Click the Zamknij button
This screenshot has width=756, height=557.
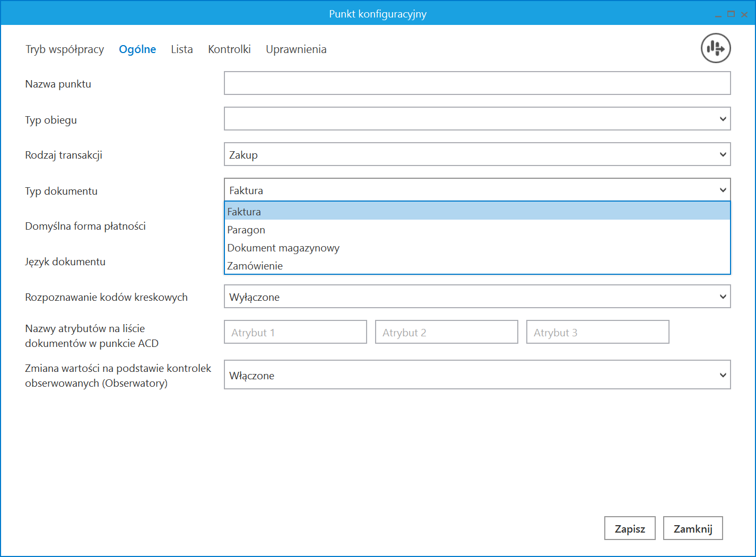[x=692, y=528]
